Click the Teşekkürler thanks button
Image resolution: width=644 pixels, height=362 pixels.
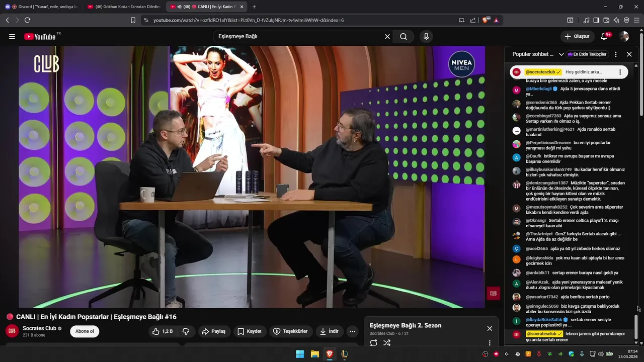point(290,331)
